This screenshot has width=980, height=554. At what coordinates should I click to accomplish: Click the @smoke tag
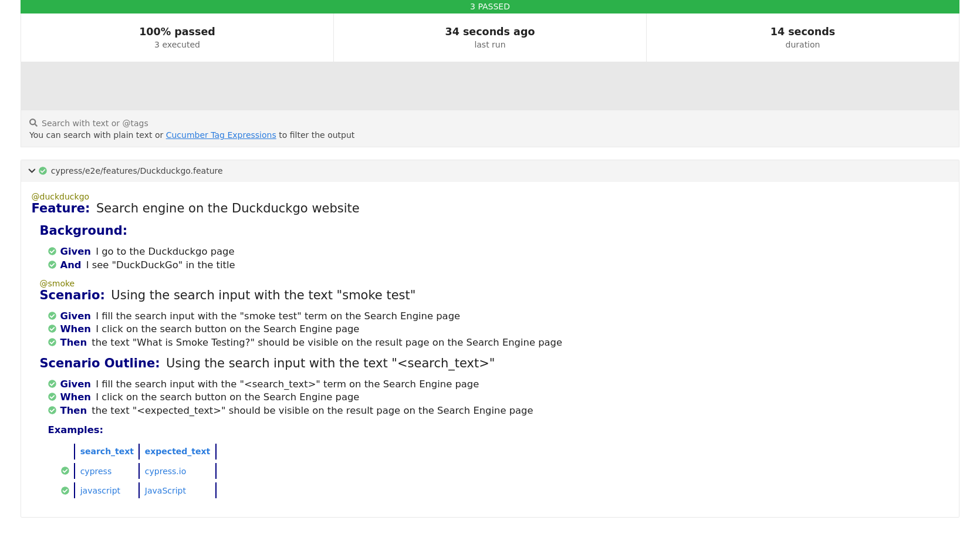coord(57,283)
